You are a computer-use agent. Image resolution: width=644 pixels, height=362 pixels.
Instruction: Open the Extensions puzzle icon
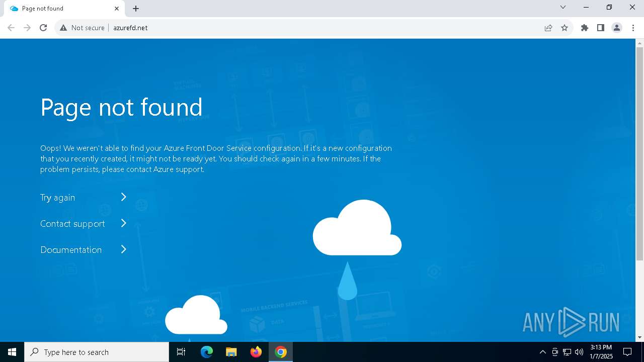(585, 28)
